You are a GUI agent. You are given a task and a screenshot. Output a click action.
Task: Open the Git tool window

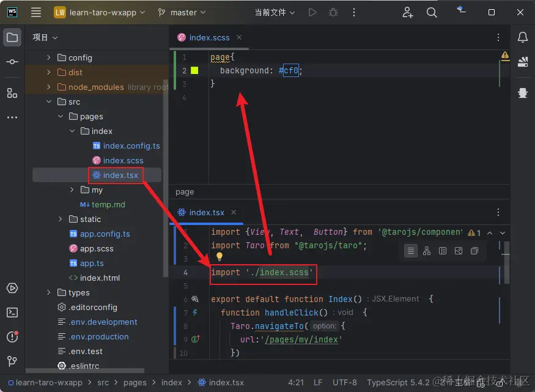tap(12, 361)
